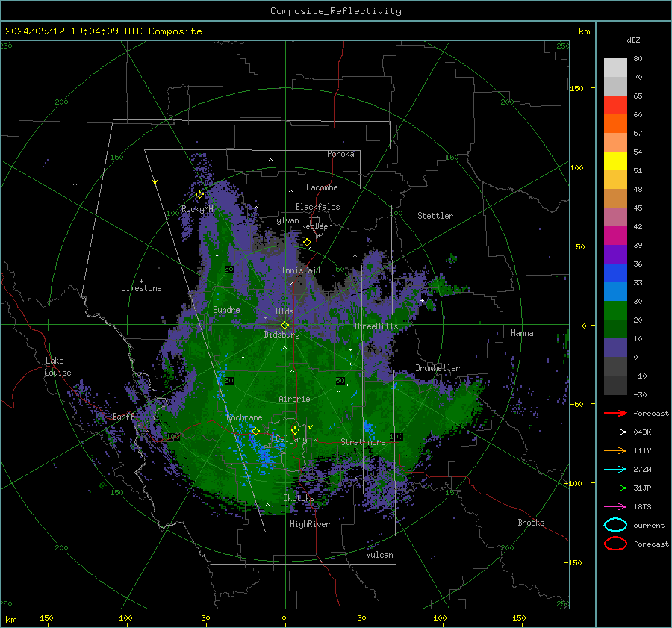Click the Drumheller city label
Image resolution: width=672 pixels, height=628 pixels.
point(438,368)
